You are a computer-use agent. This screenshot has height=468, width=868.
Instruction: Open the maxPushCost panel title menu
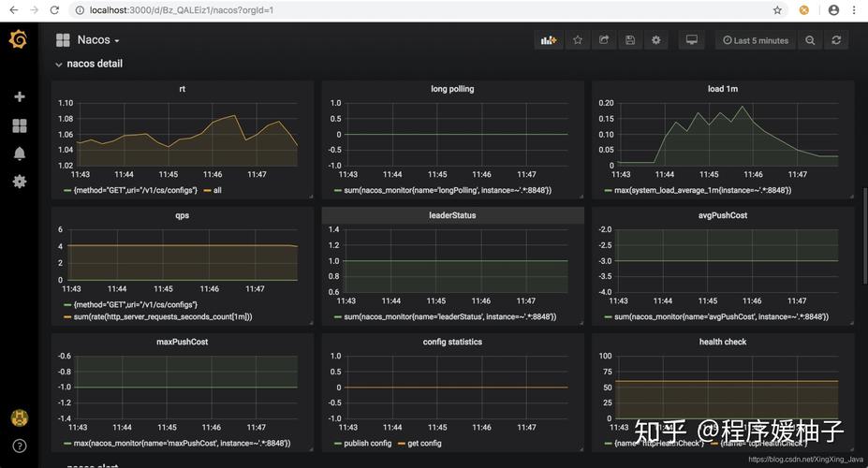click(183, 342)
